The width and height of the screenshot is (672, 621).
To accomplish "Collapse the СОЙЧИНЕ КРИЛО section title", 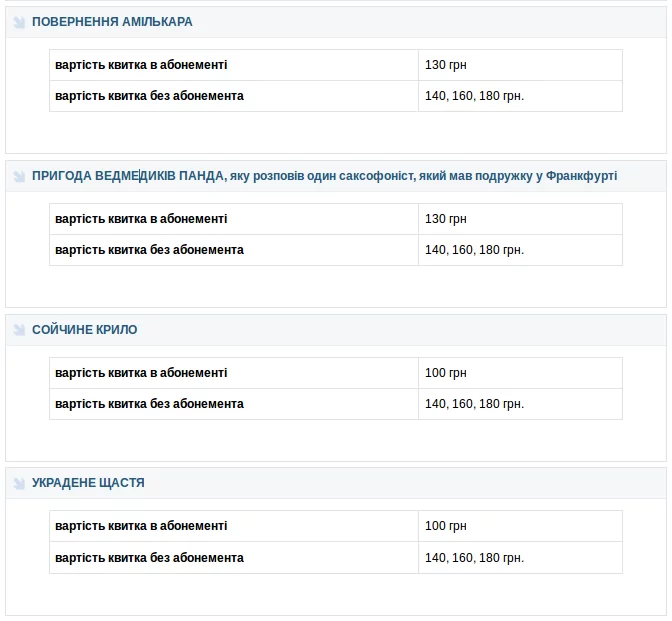I will click(x=85, y=330).
